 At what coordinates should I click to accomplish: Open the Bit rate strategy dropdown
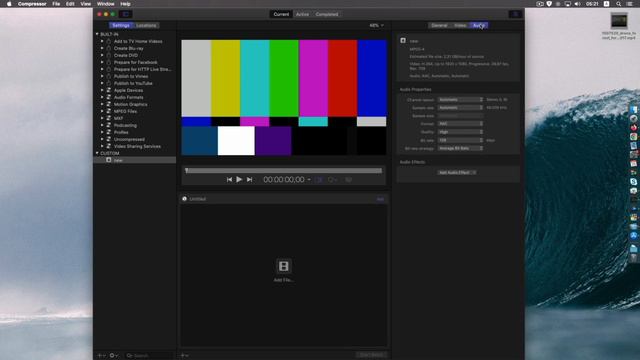tap(460, 148)
